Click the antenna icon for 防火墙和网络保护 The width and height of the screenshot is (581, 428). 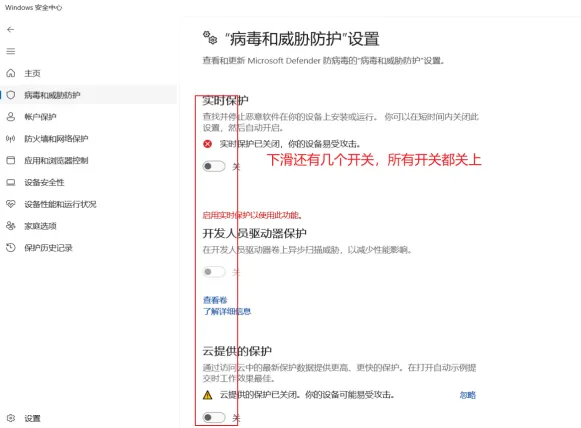[11, 139]
